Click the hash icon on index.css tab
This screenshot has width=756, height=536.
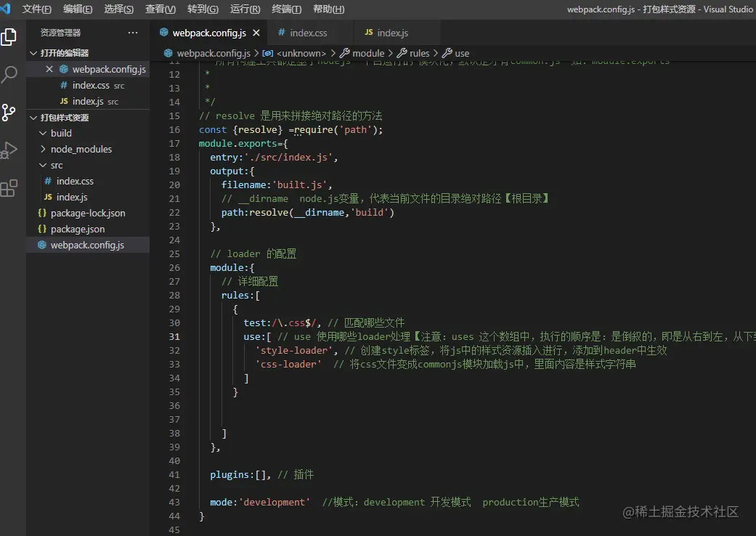click(x=282, y=32)
